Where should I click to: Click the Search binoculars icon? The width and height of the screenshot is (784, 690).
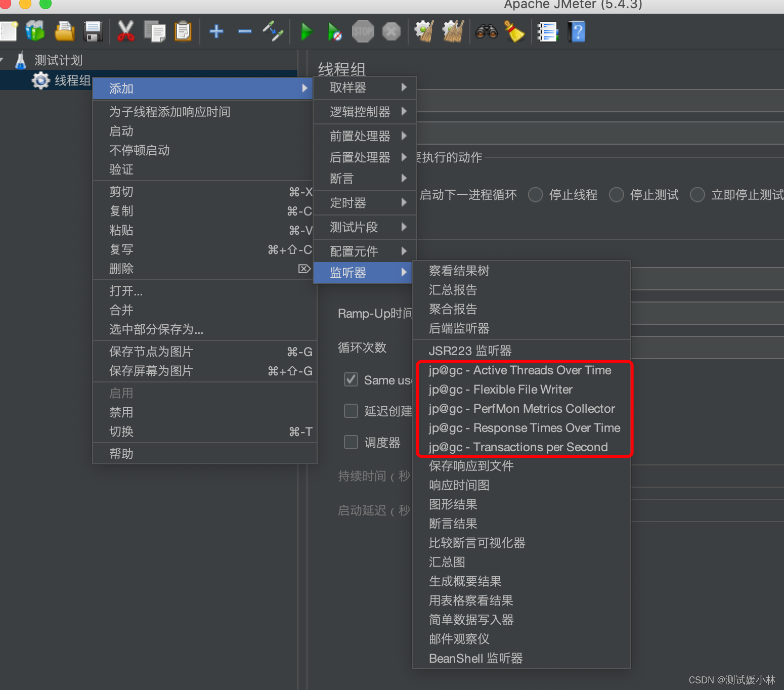tap(487, 31)
